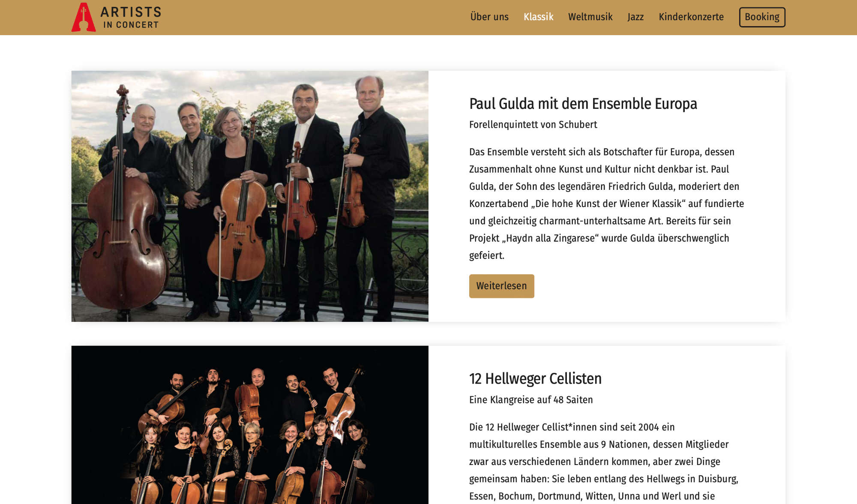
Task: Click the Eine Klangreise auf 48 Saiten subtitle
Action: click(x=531, y=400)
